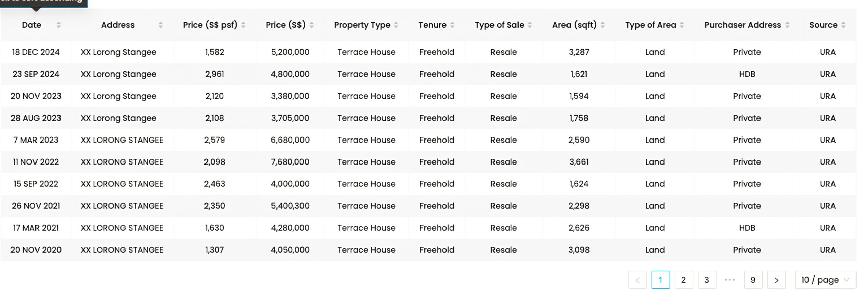The image size is (868, 303).
Task: Go to page 2
Action: tap(683, 280)
